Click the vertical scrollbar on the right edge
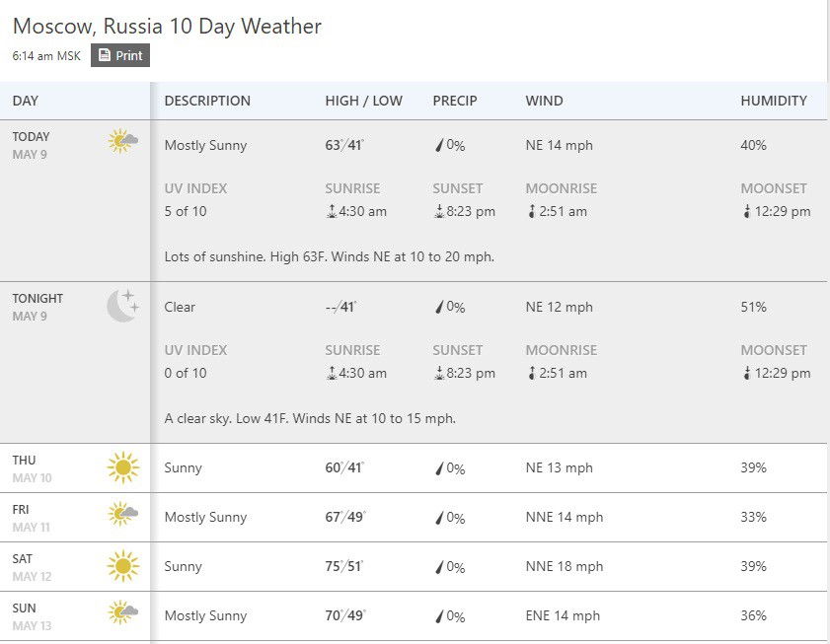This screenshot has height=644, width=830. click(825, 296)
